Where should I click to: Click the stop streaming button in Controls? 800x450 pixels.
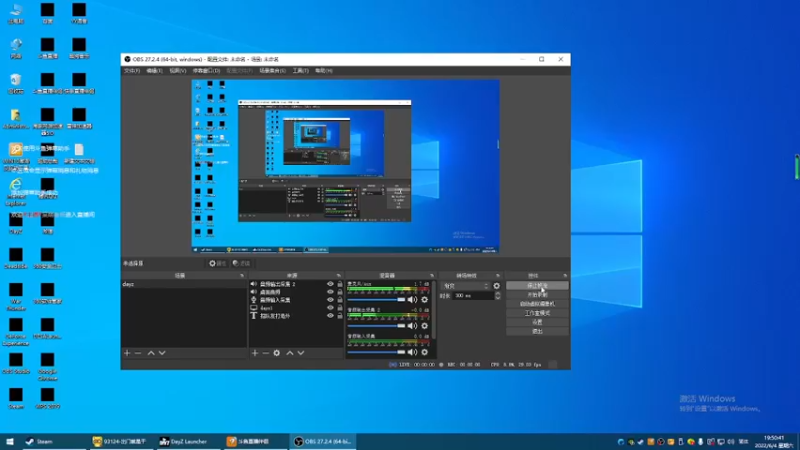point(537,286)
